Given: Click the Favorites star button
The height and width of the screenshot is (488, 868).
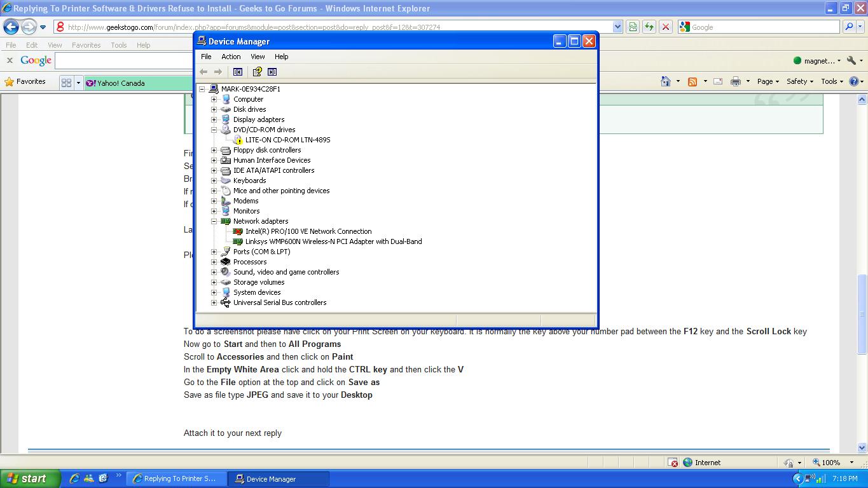Looking at the screenshot, I should [25, 81].
